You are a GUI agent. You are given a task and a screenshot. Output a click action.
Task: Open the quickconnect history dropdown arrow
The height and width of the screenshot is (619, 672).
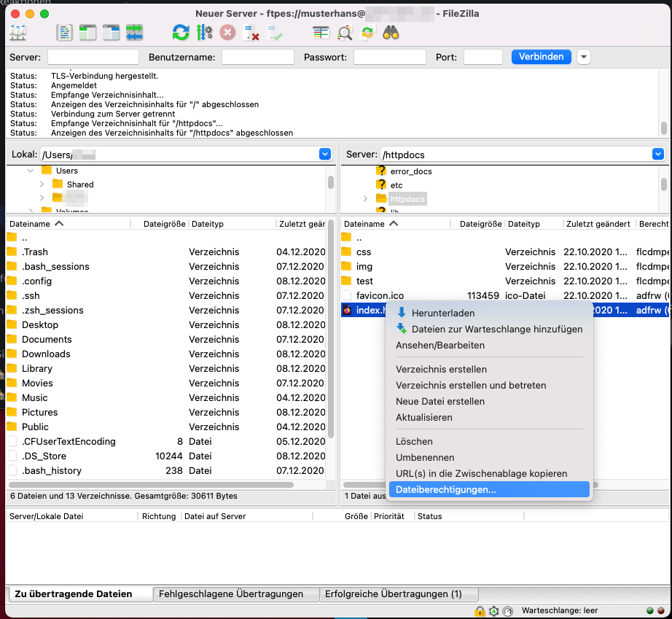click(584, 57)
